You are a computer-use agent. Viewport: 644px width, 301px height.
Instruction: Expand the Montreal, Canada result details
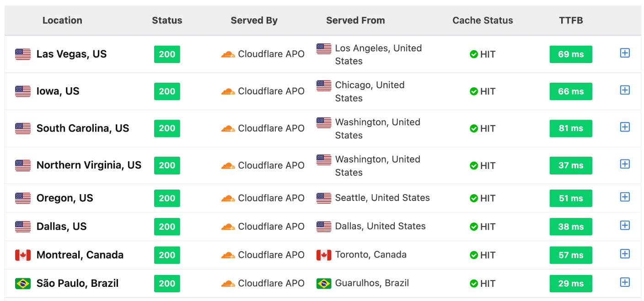(x=625, y=253)
